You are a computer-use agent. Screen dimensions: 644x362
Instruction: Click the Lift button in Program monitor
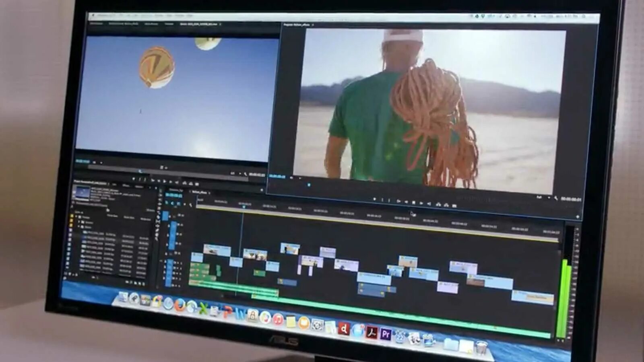(438, 204)
